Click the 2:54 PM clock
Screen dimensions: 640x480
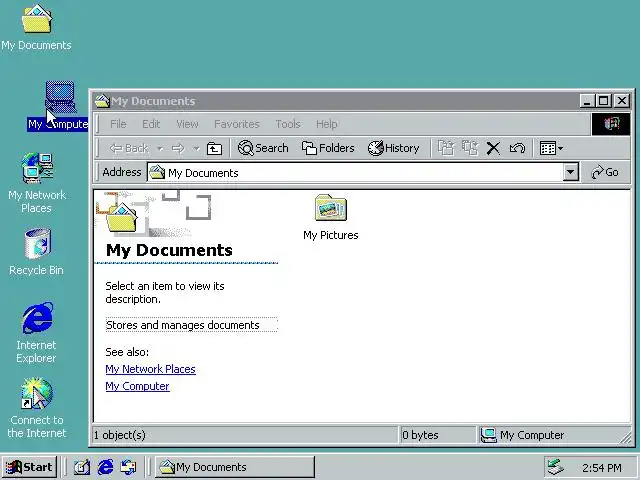point(602,468)
